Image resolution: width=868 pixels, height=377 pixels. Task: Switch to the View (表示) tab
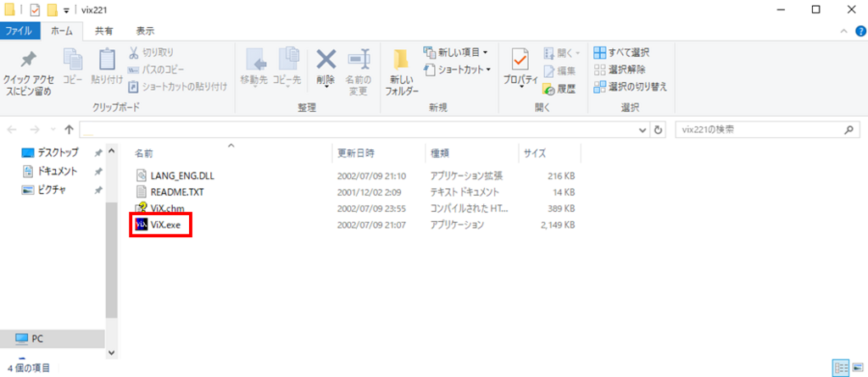point(145,31)
